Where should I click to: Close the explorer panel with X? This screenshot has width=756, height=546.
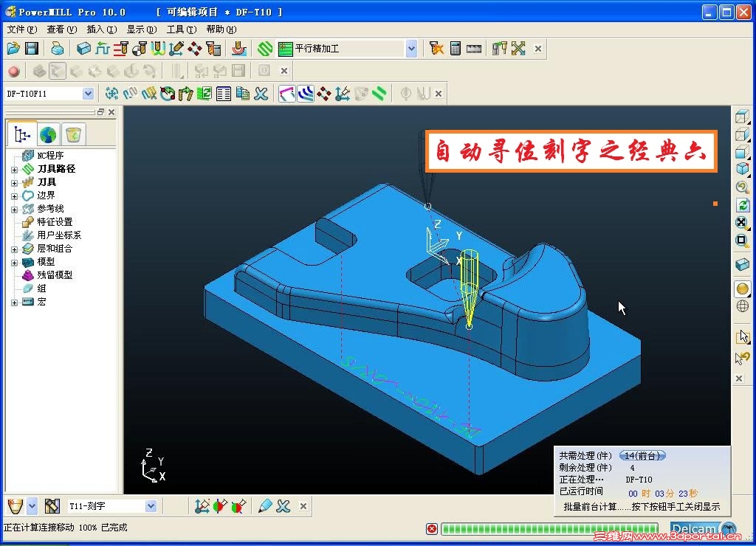coord(111,112)
